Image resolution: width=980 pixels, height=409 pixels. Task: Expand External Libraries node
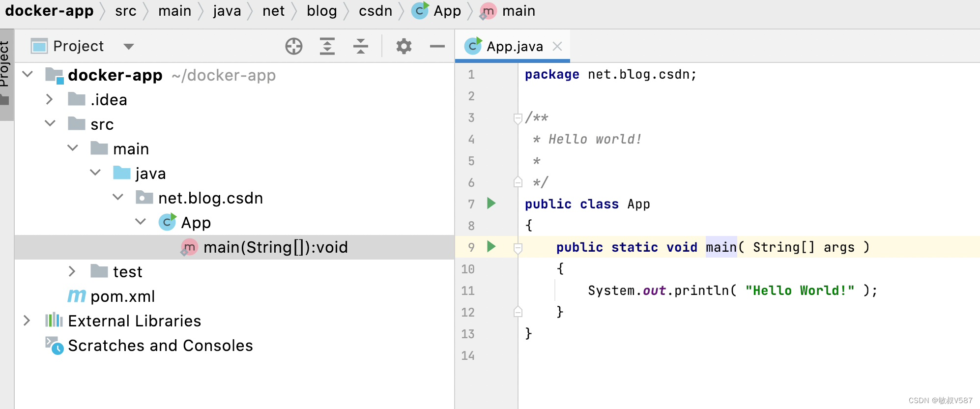27,321
